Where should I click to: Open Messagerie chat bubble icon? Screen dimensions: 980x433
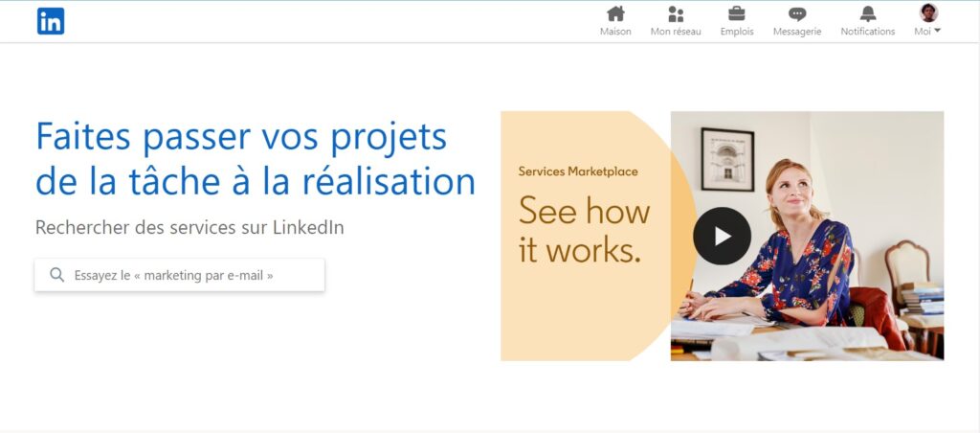pos(797,13)
